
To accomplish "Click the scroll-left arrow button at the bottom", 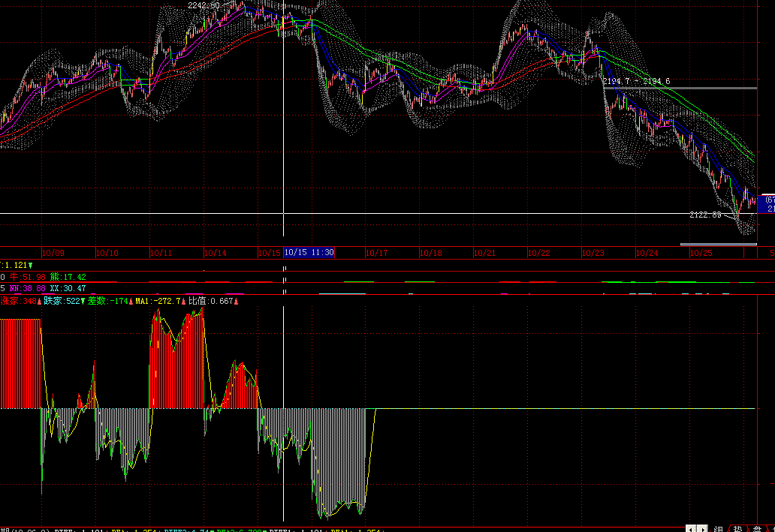I will click(691, 529).
